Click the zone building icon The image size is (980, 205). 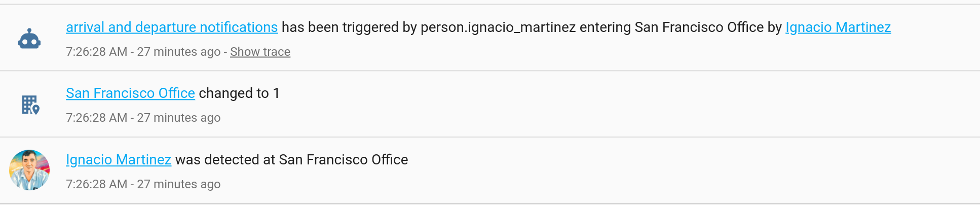tap(30, 105)
